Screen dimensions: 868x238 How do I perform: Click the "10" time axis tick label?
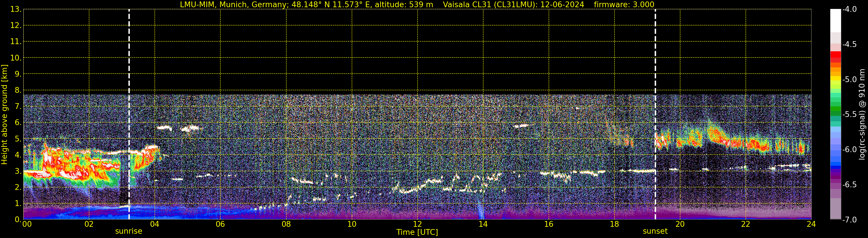tap(352, 224)
